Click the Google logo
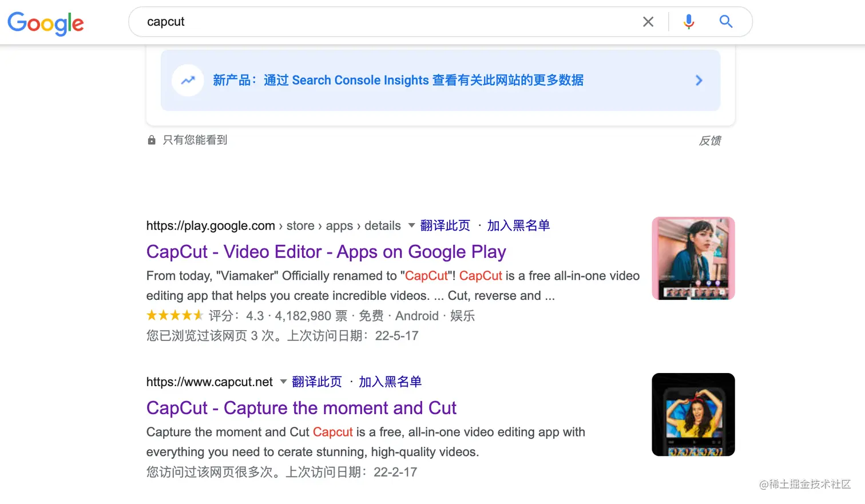Viewport: 865px width, 504px height. (x=45, y=23)
